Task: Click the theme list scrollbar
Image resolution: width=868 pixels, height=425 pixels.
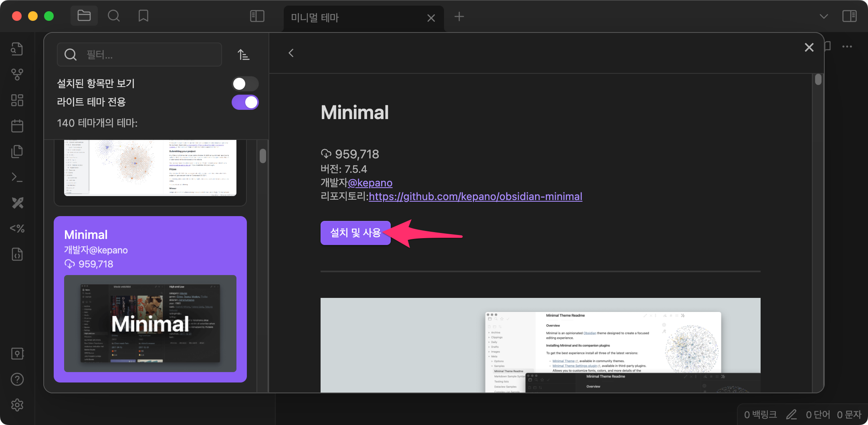Action: pyautogui.click(x=263, y=156)
